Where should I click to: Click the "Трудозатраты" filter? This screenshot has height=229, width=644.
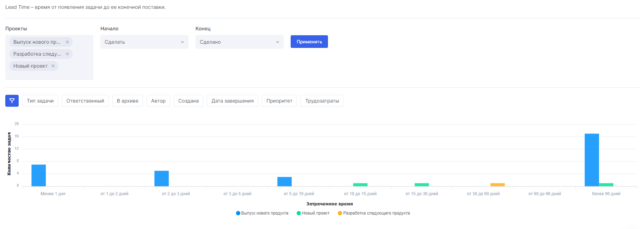click(322, 101)
